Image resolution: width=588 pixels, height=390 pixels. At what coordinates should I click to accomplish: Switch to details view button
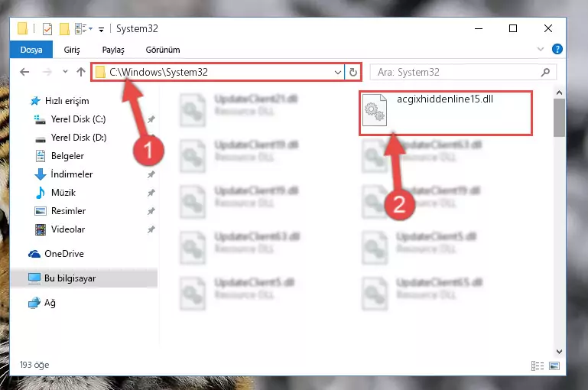(538, 366)
